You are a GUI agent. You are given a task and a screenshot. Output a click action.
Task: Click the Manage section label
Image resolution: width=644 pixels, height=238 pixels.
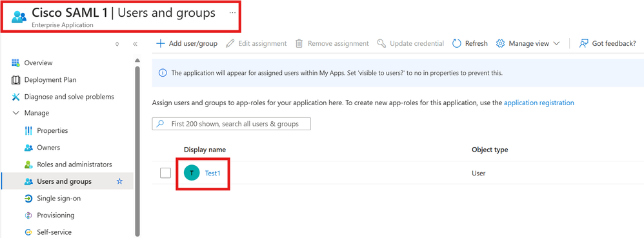pos(37,113)
